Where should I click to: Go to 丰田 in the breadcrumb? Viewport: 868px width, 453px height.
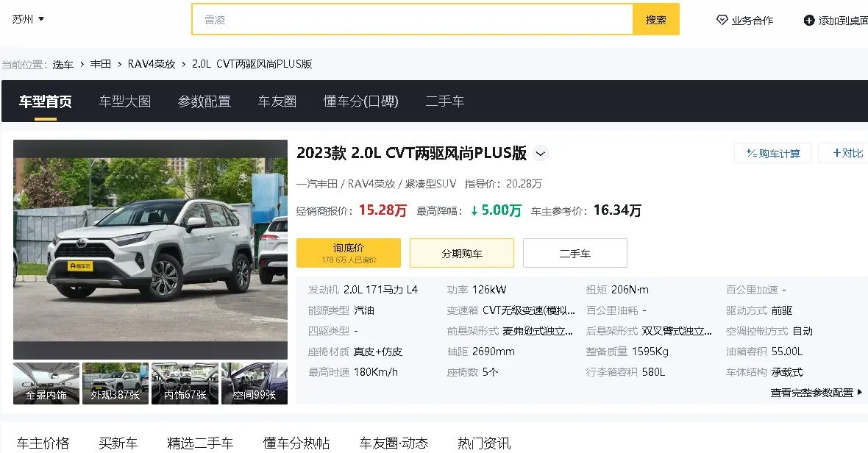101,64
